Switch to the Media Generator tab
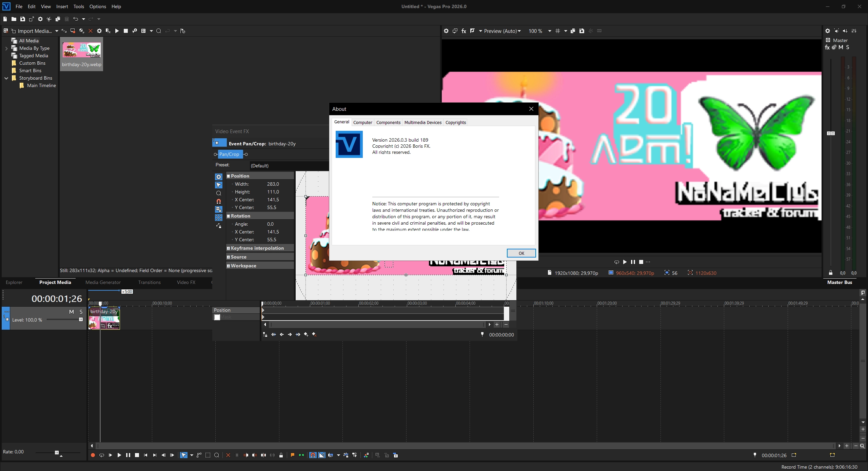 point(103,282)
